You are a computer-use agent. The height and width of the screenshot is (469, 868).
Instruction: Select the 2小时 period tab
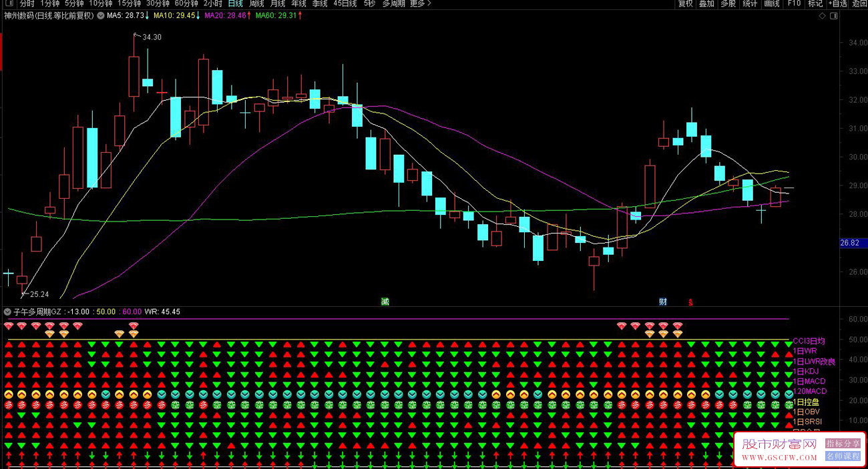pyautogui.click(x=213, y=3)
